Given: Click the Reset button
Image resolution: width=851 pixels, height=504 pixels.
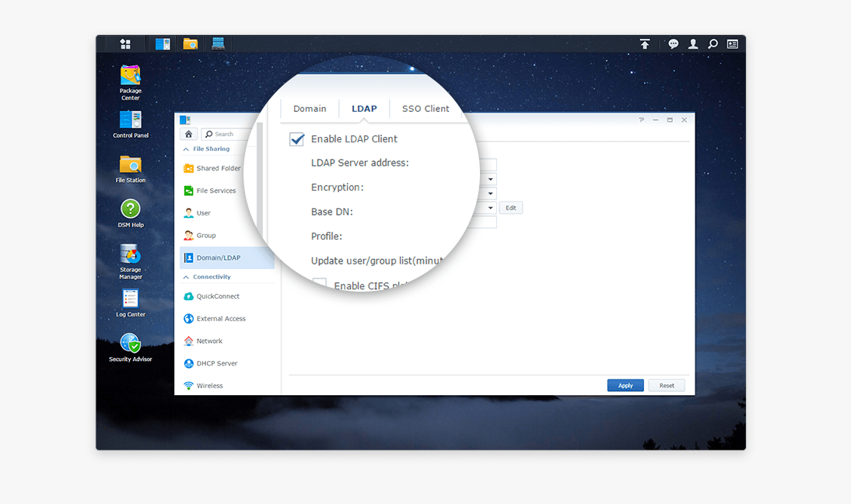Looking at the screenshot, I should pos(667,385).
